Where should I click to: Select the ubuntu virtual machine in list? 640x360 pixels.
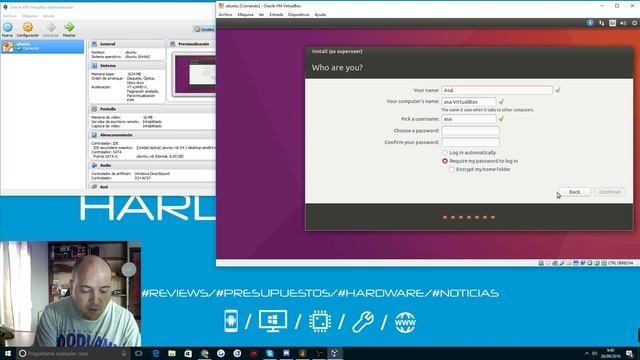42,46
